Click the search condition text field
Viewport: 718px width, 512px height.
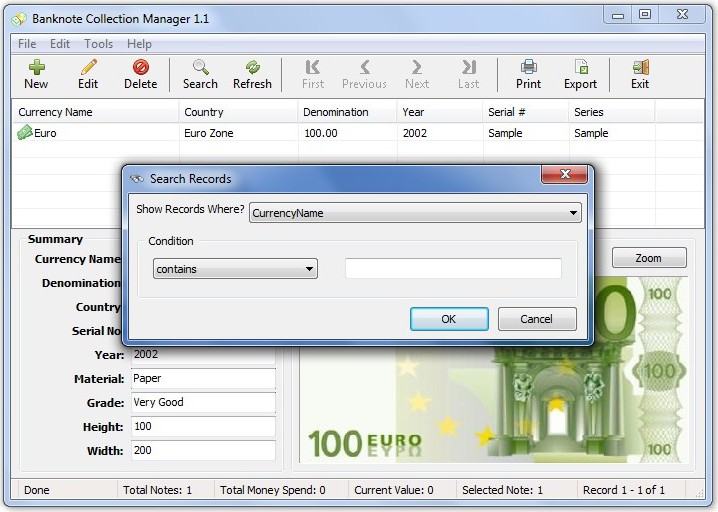(453, 268)
